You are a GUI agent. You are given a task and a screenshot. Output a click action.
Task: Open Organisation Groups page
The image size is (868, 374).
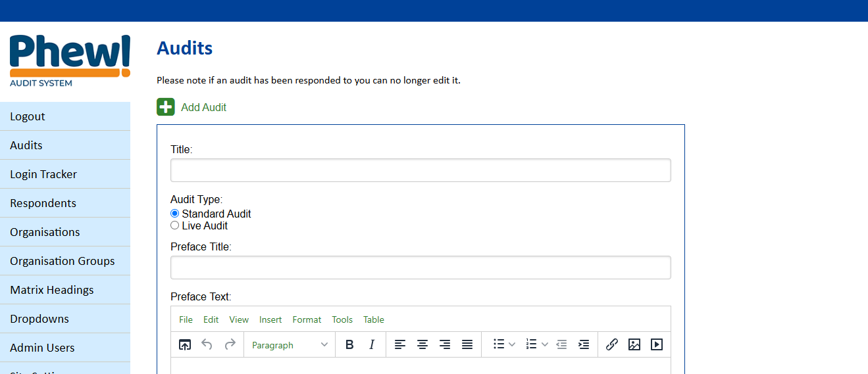[63, 261]
